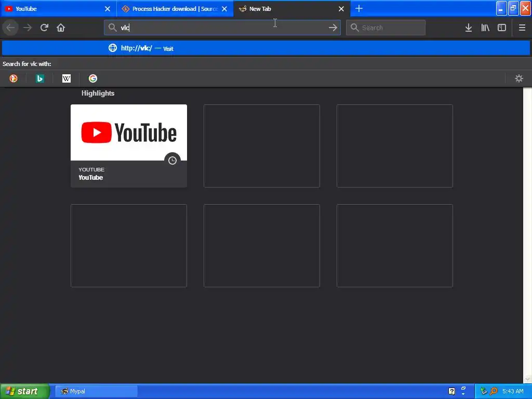Open the home page
Viewport: 532px width, 399px height.
[61, 28]
